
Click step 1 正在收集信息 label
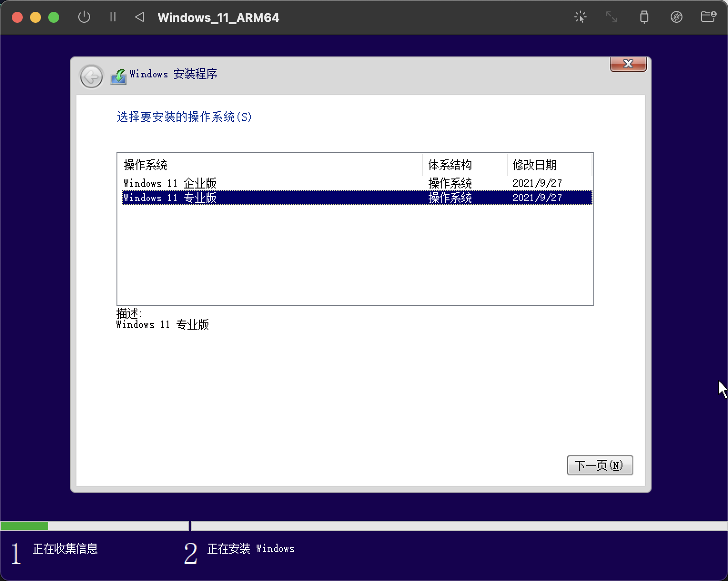[65, 549]
